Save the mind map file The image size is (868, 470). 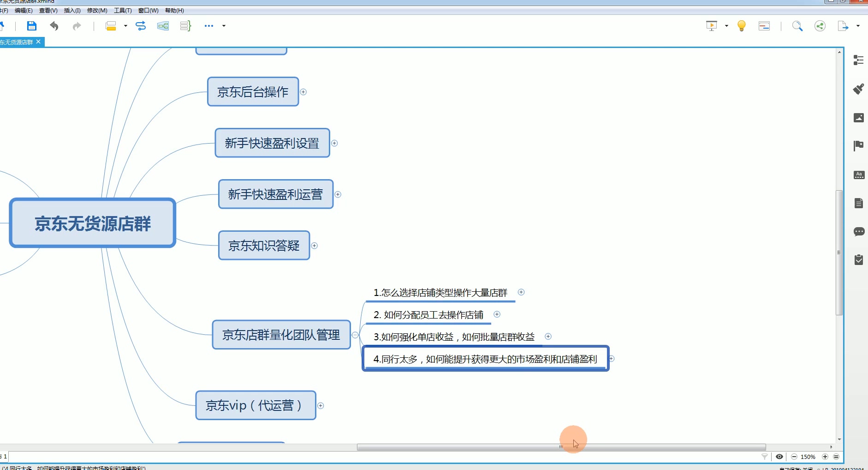31,26
